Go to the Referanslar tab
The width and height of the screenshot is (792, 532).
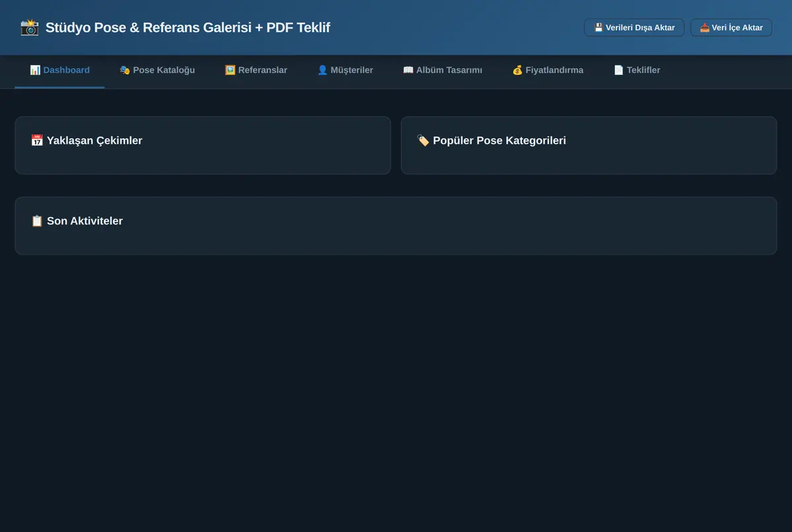(x=256, y=70)
